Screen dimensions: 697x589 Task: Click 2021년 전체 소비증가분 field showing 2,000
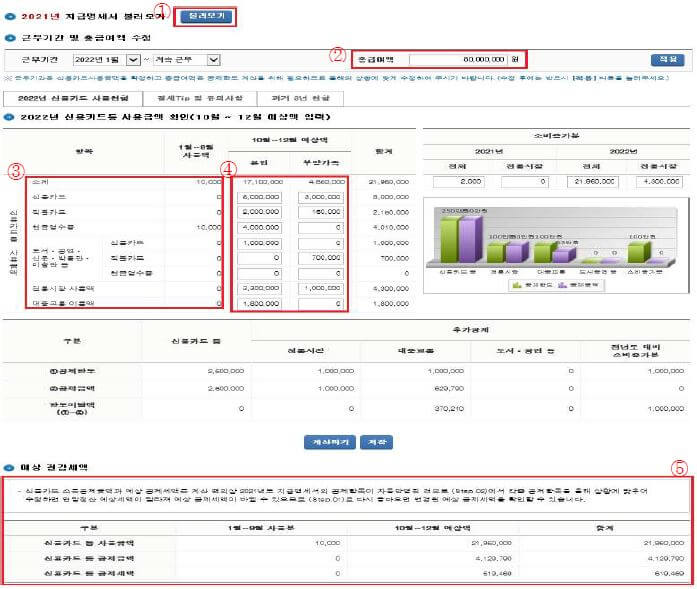tap(458, 181)
